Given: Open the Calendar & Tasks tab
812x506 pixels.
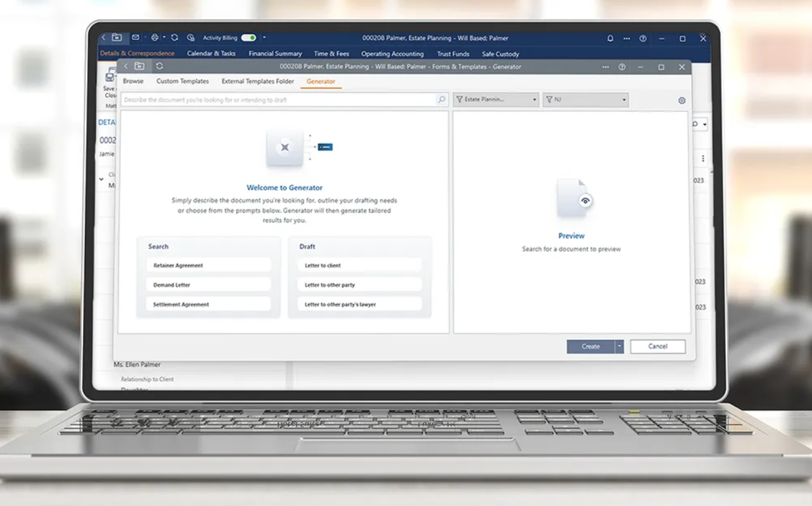Looking at the screenshot, I should click(x=211, y=54).
